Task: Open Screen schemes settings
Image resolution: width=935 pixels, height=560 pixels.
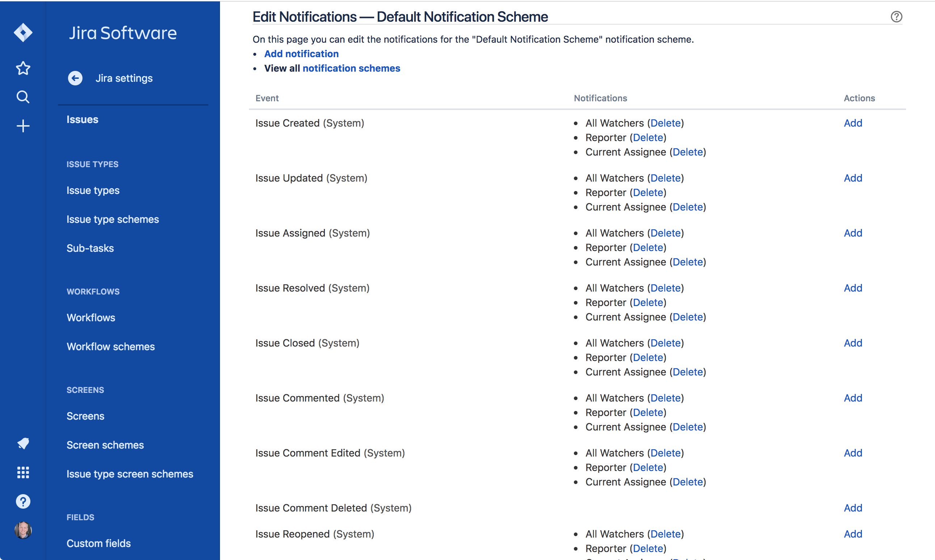Action: coord(105,445)
